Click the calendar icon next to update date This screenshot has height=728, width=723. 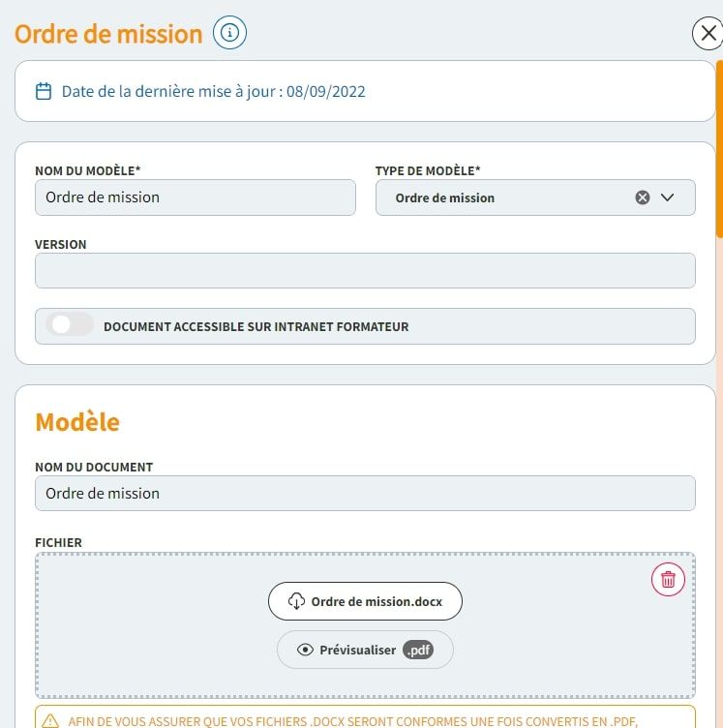click(x=44, y=92)
